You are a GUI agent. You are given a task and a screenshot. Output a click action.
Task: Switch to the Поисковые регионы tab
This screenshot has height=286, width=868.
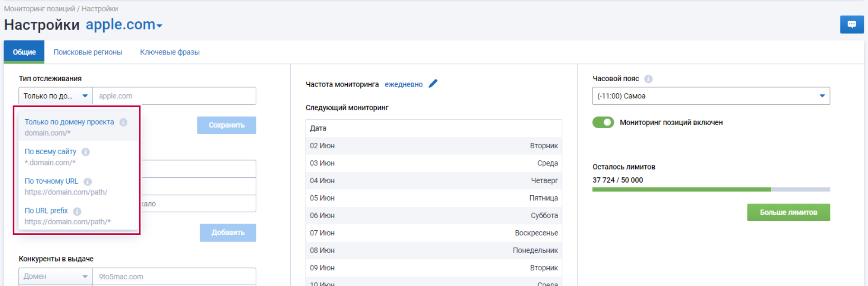pos(88,52)
